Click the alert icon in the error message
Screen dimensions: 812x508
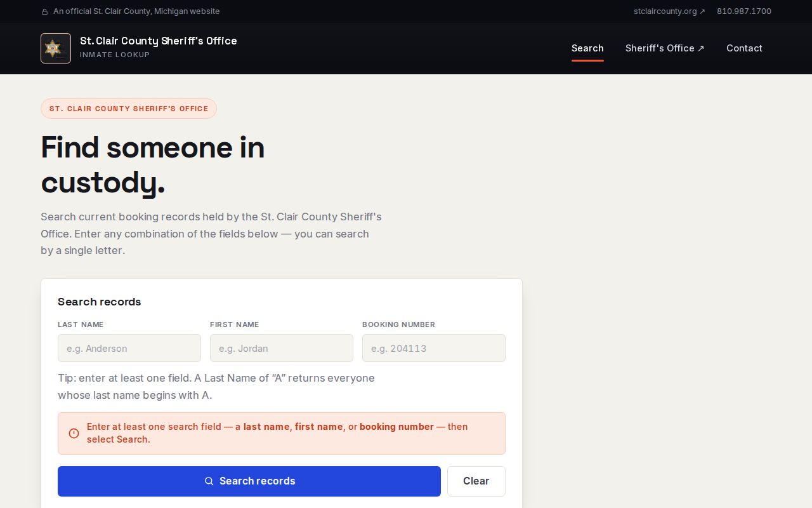[x=74, y=433]
